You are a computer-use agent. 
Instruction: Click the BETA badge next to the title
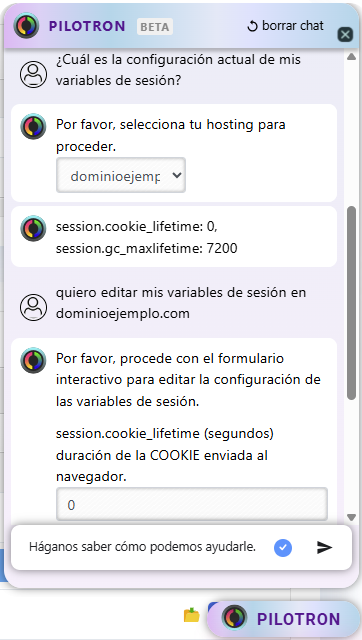(155, 27)
